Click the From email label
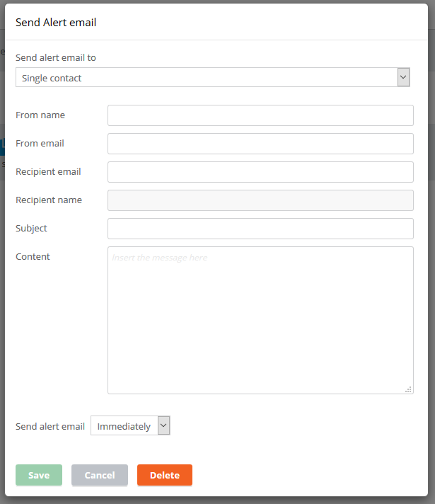The width and height of the screenshot is (435, 504). pos(40,144)
